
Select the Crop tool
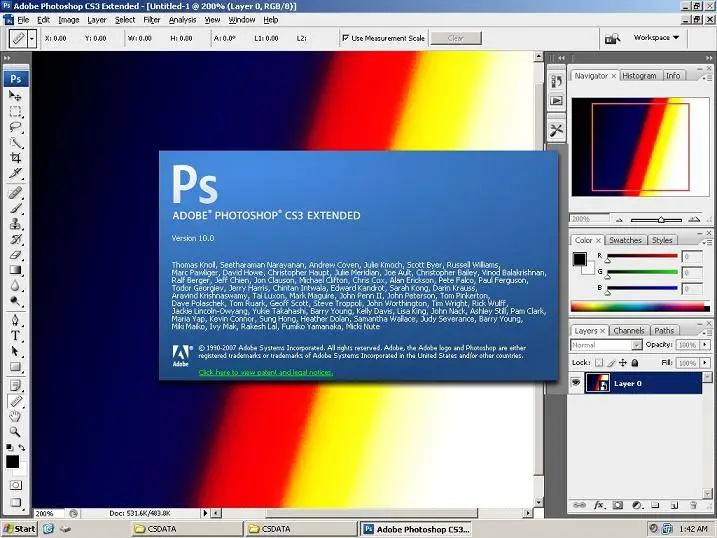pyautogui.click(x=15, y=158)
